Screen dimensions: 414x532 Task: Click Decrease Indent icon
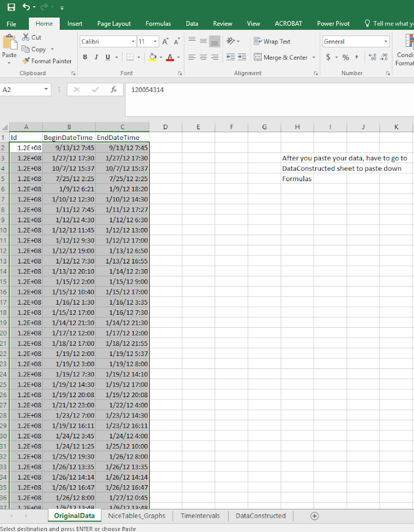pos(230,58)
